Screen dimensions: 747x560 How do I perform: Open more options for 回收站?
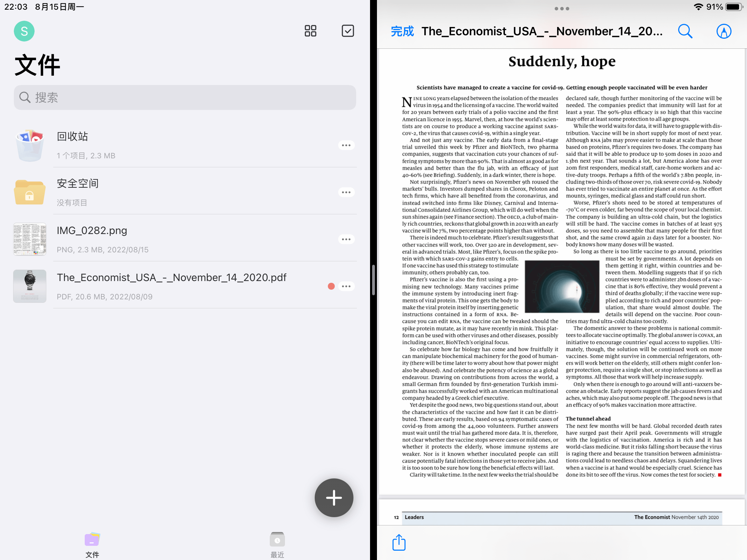tap(346, 145)
